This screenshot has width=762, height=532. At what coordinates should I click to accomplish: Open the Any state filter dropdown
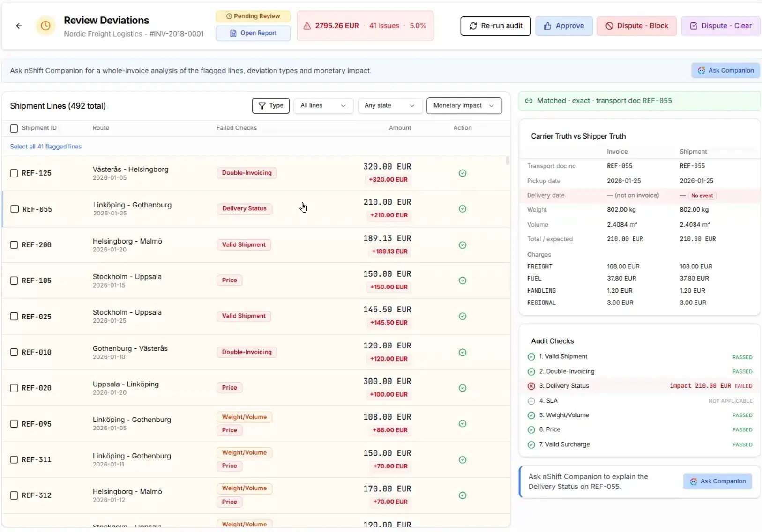[x=389, y=106]
